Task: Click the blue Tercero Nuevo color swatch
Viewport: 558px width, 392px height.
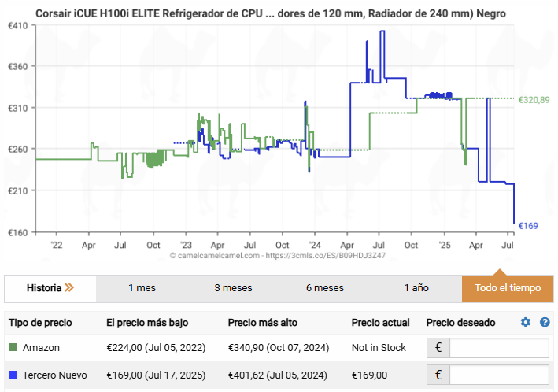Action: pyautogui.click(x=13, y=375)
